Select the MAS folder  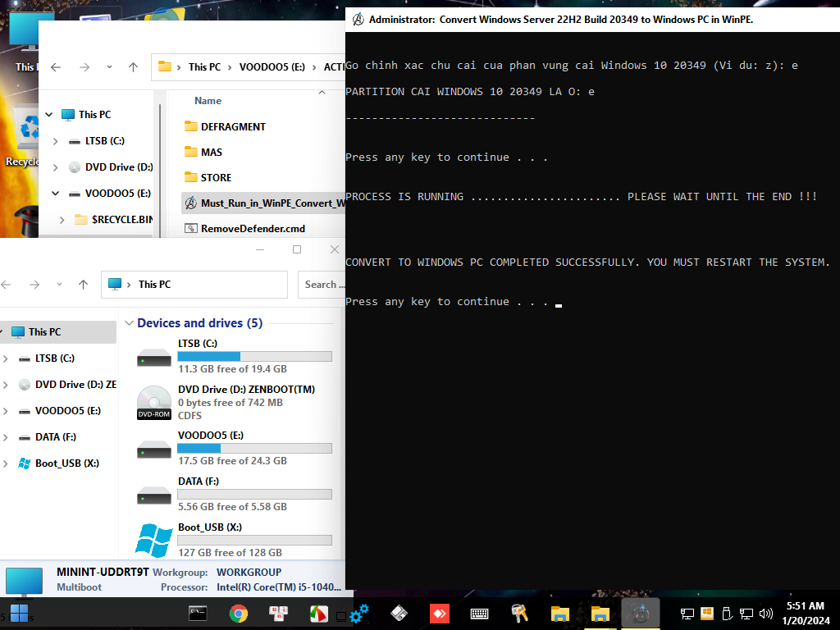[203, 152]
